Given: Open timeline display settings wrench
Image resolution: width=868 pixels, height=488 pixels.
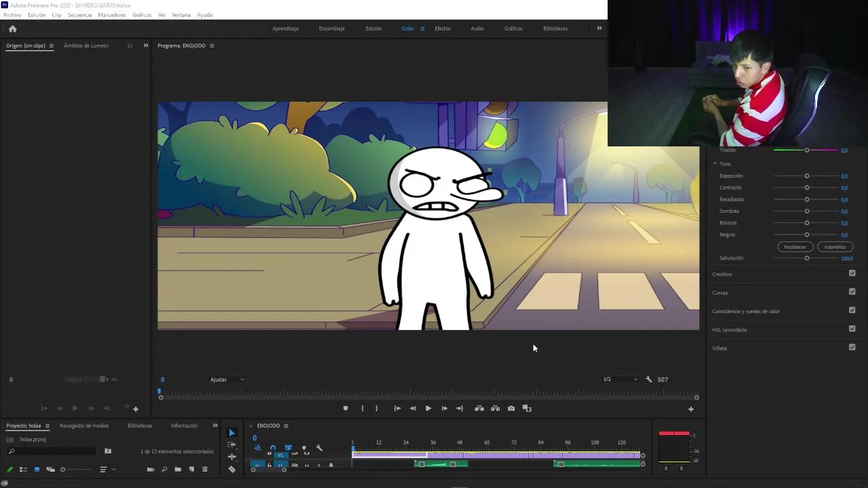Looking at the screenshot, I should point(319,448).
